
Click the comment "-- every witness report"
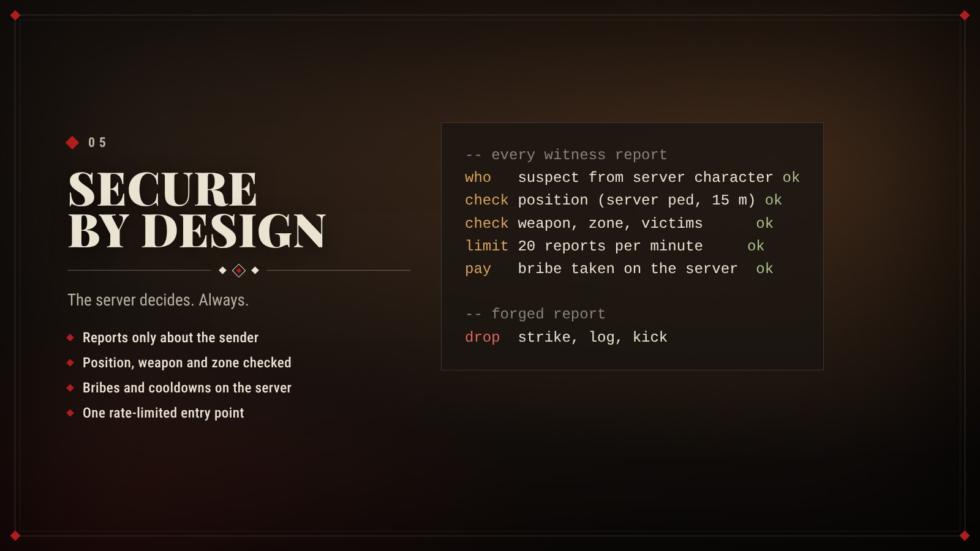click(566, 155)
